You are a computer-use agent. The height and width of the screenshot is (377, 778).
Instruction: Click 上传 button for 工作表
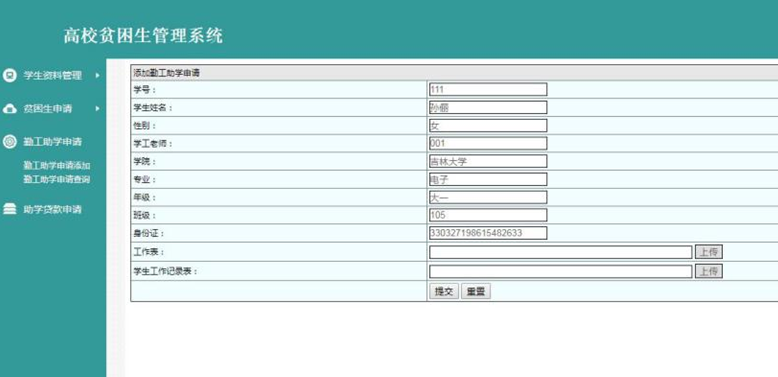[x=709, y=252]
